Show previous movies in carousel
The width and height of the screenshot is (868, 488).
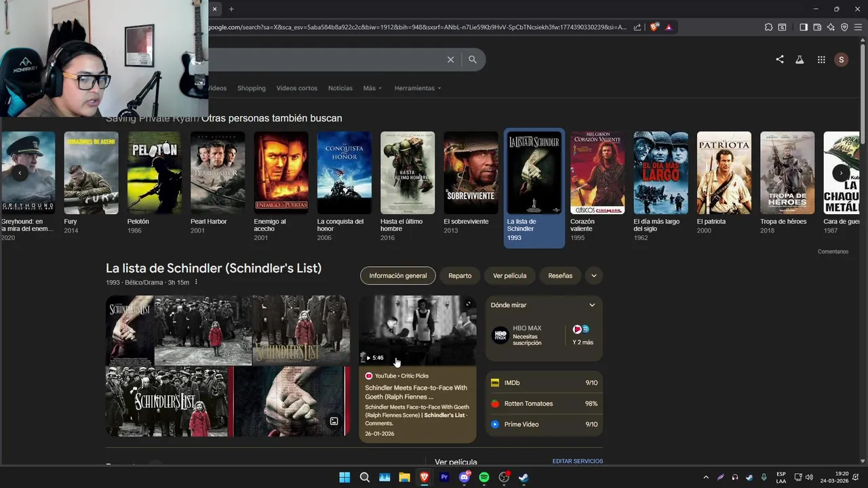[x=20, y=173]
